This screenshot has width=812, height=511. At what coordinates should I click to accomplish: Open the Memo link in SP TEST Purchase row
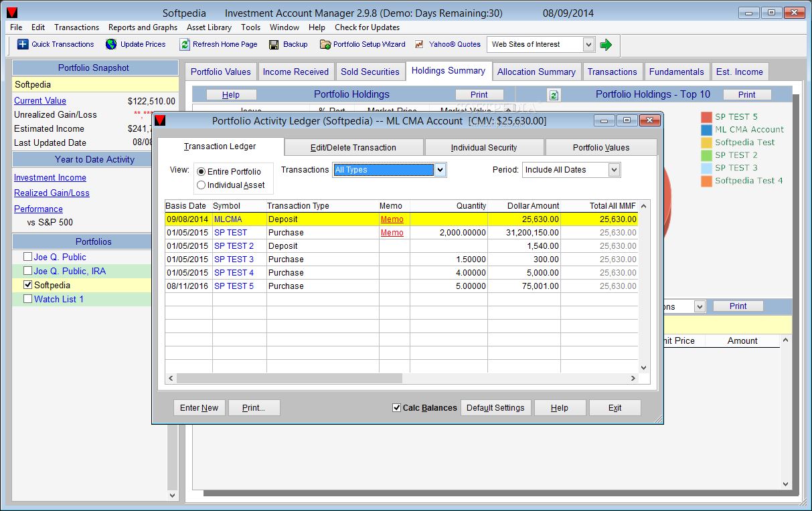[x=392, y=233]
